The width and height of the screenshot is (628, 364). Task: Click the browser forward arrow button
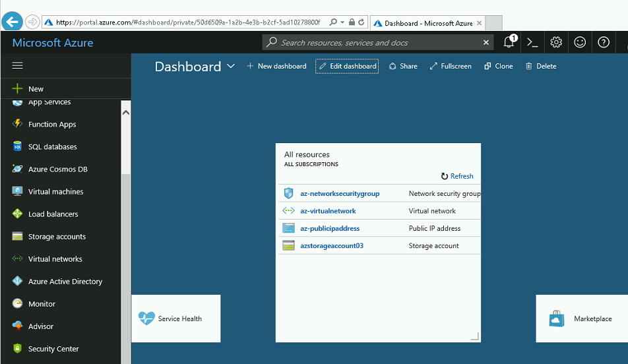click(32, 22)
